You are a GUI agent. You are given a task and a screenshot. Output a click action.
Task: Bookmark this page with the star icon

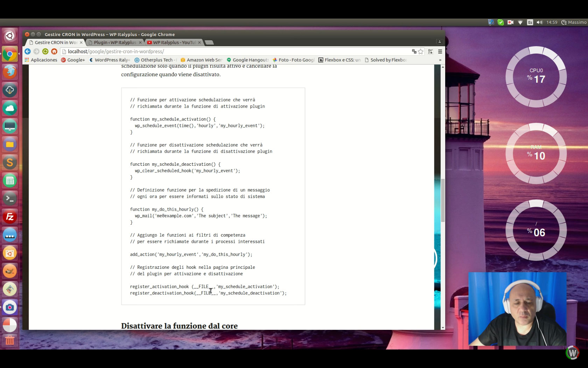click(x=421, y=52)
